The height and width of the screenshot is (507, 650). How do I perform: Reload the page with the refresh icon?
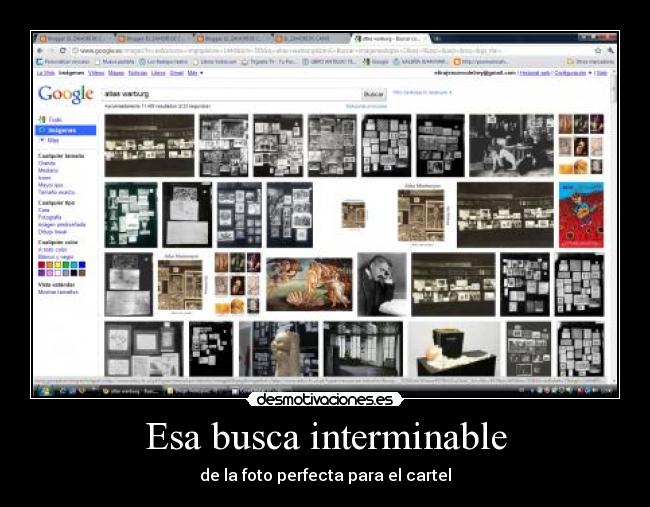point(63,51)
